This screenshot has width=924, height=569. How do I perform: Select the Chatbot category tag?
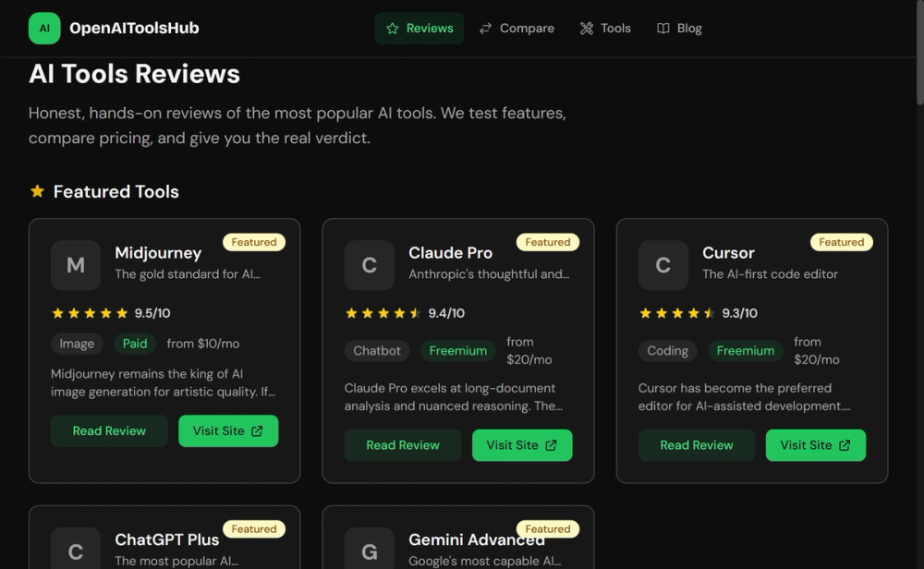377,350
